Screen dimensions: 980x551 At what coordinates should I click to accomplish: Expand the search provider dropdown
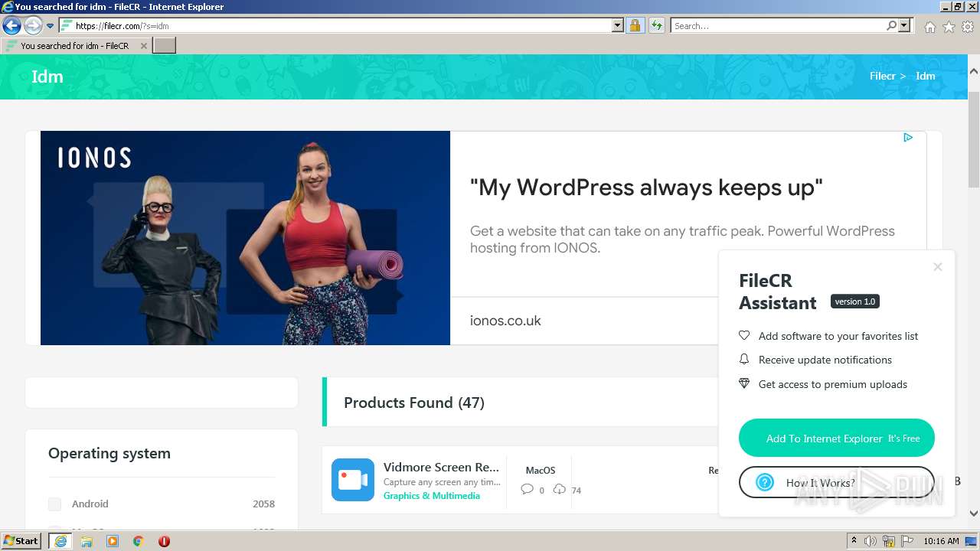(x=905, y=26)
